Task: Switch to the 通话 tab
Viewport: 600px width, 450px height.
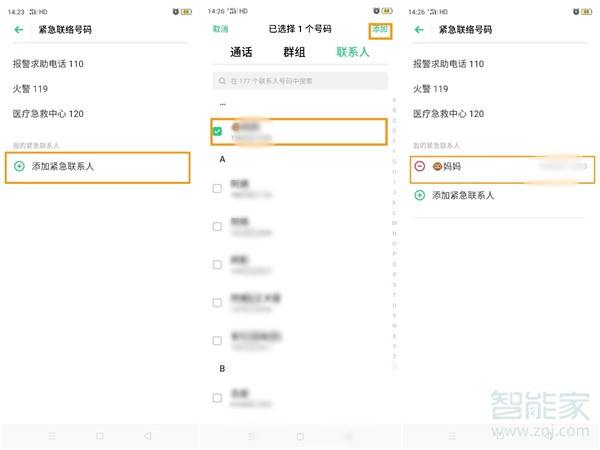Action: tap(241, 52)
